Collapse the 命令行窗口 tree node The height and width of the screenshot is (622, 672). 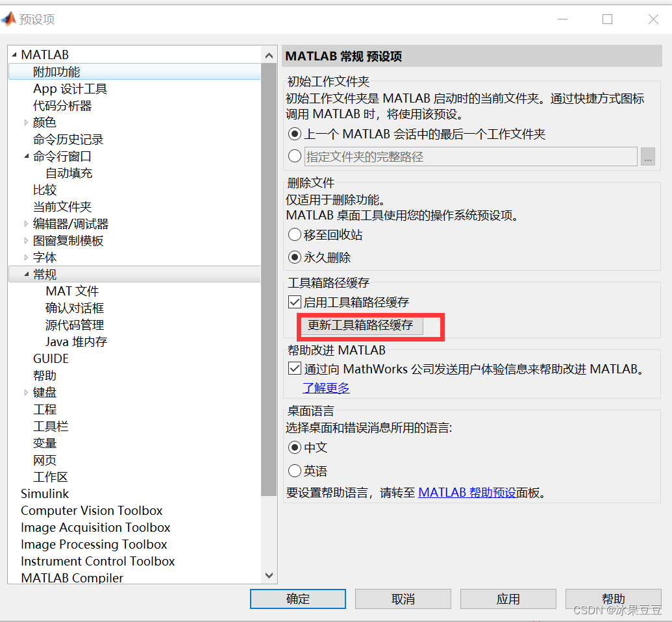(26, 156)
